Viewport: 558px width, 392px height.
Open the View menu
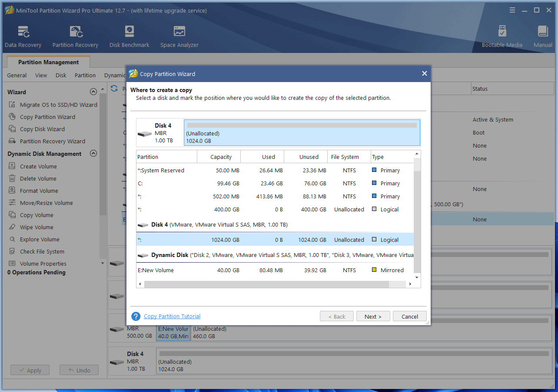click(x=41, y=75)
